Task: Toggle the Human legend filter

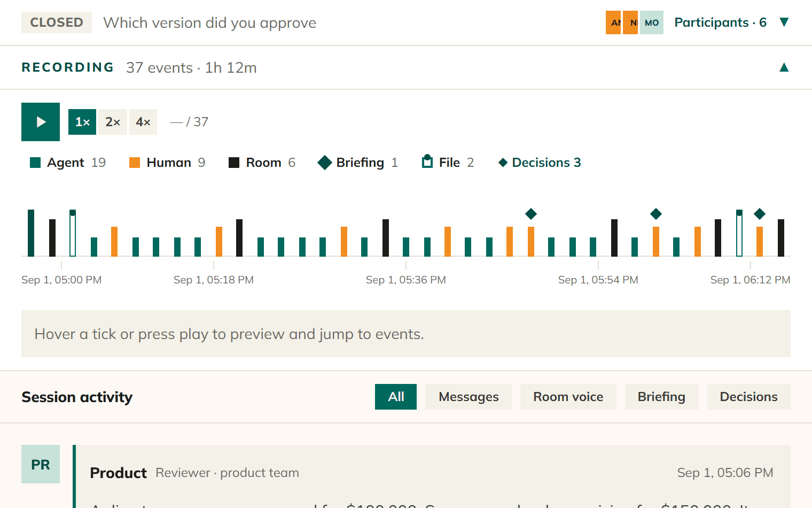Action: 167,163
